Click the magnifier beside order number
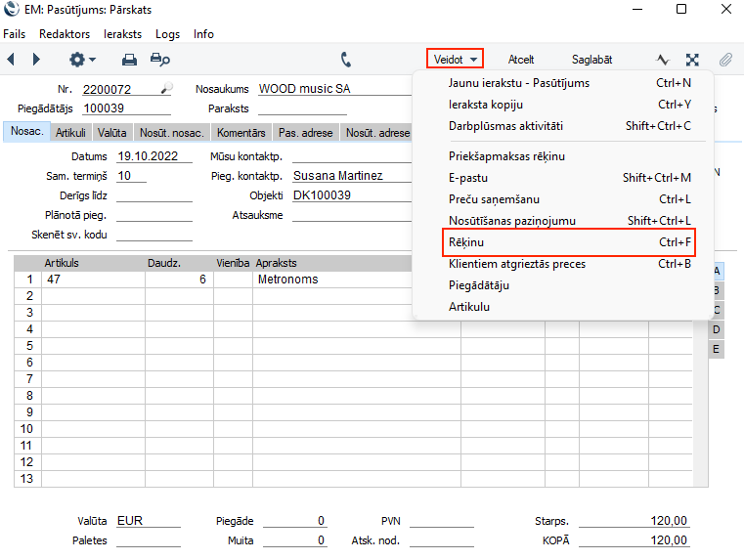This screenshot has height=560, width=744. [166, 89]
